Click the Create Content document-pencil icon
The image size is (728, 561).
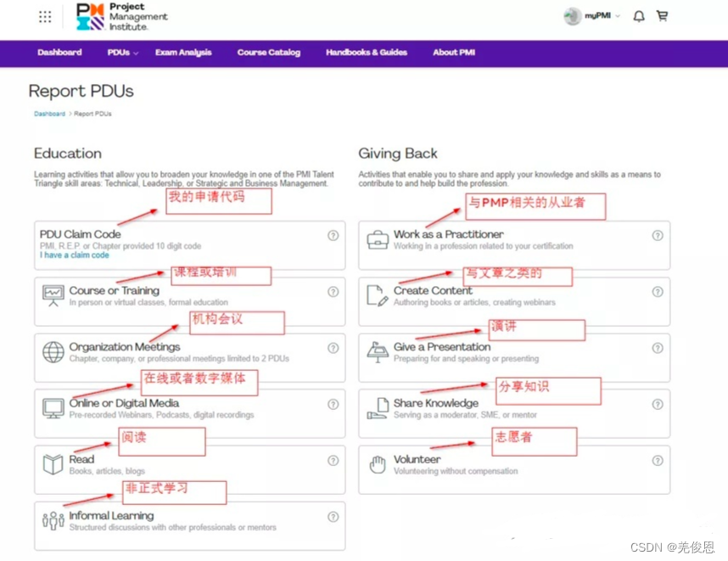[378, 295]
